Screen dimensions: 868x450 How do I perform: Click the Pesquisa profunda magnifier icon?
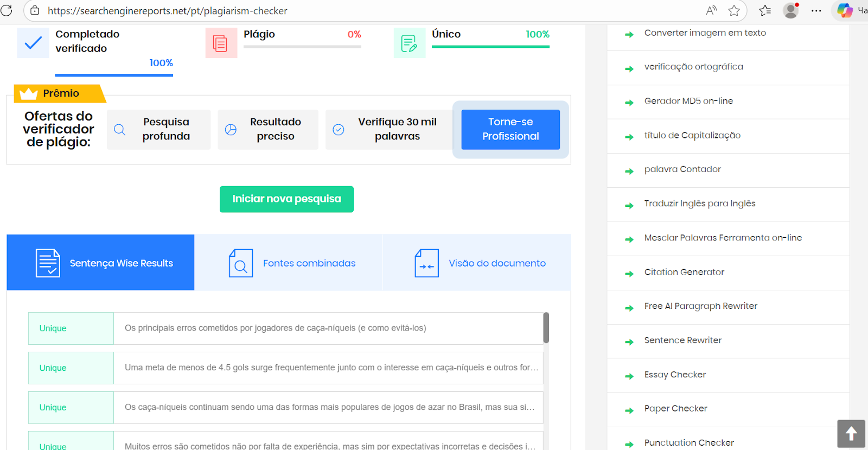tap(120, 130)
